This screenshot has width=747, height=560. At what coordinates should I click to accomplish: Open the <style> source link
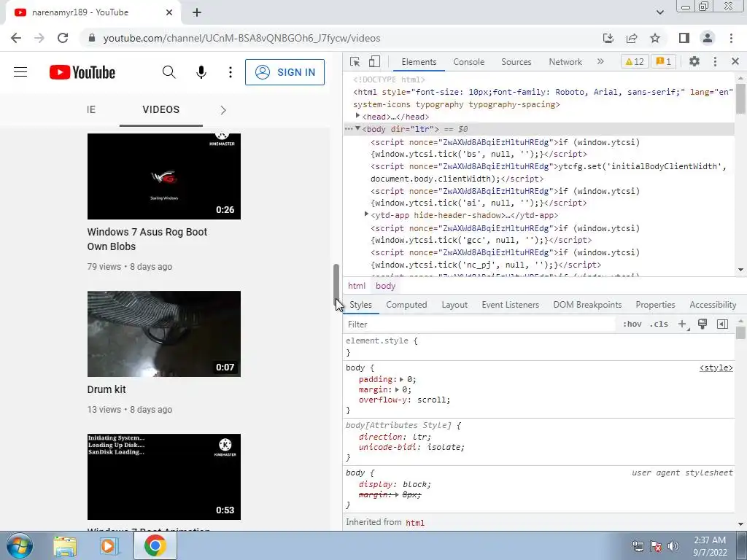[716, 367]
